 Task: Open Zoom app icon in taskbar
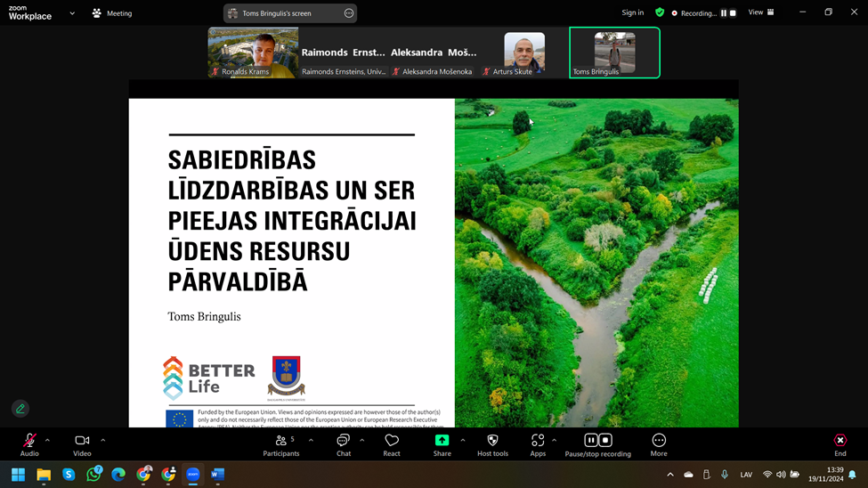192,475
